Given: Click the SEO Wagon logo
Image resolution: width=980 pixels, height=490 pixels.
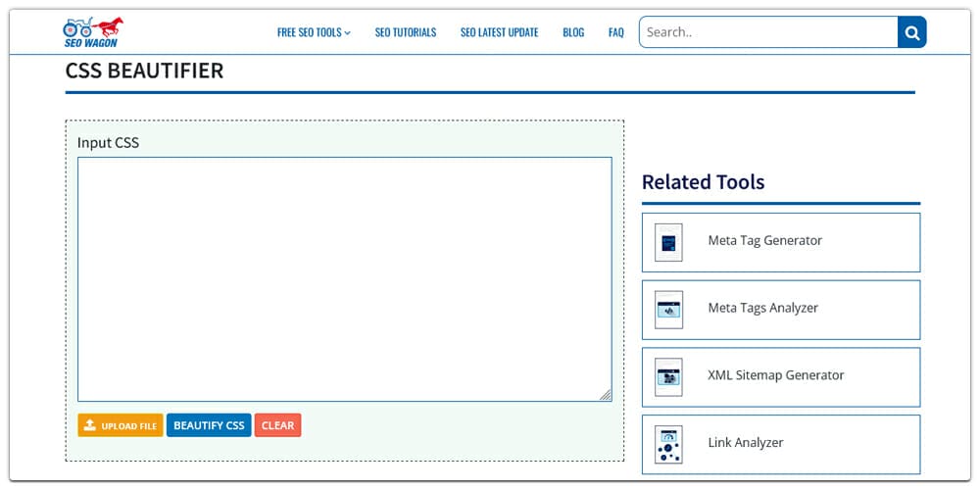Looking at the screenshot, I should [x=93, y=31].
